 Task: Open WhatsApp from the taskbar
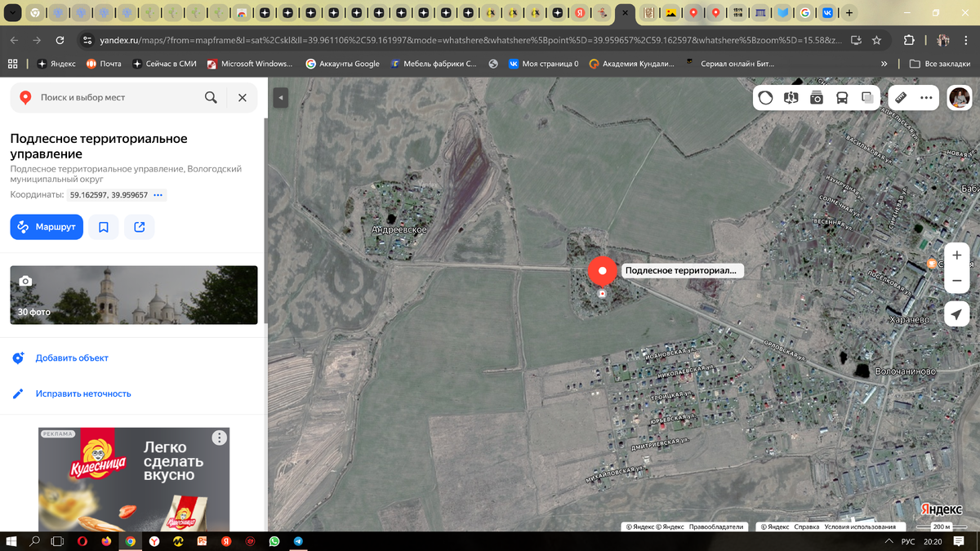coord(274,541)
